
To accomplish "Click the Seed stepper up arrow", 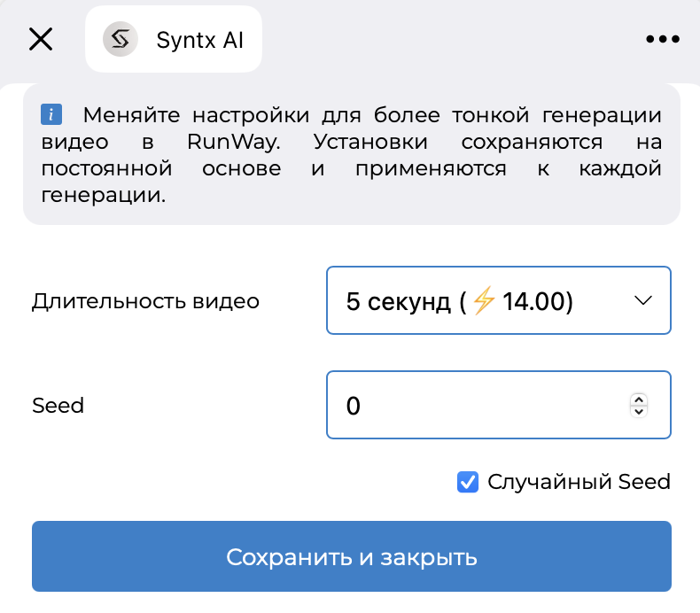I will (x=638, y=400).
